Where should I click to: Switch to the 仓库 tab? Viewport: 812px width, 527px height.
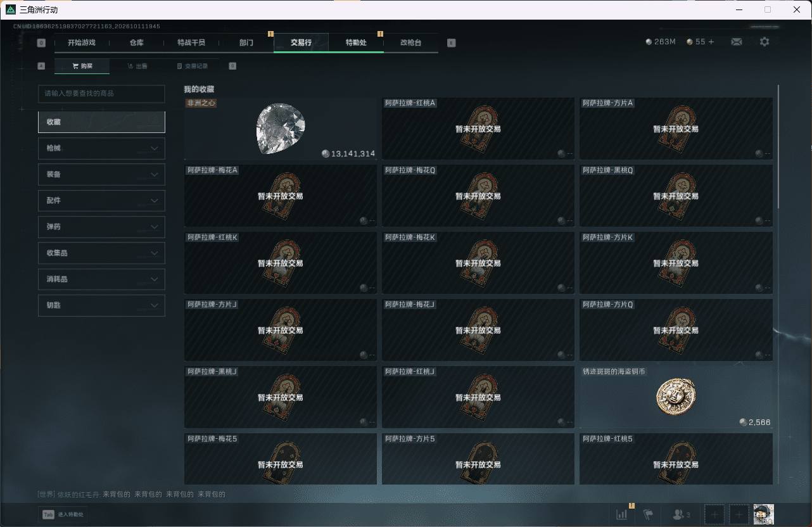(x=137, y=42)
